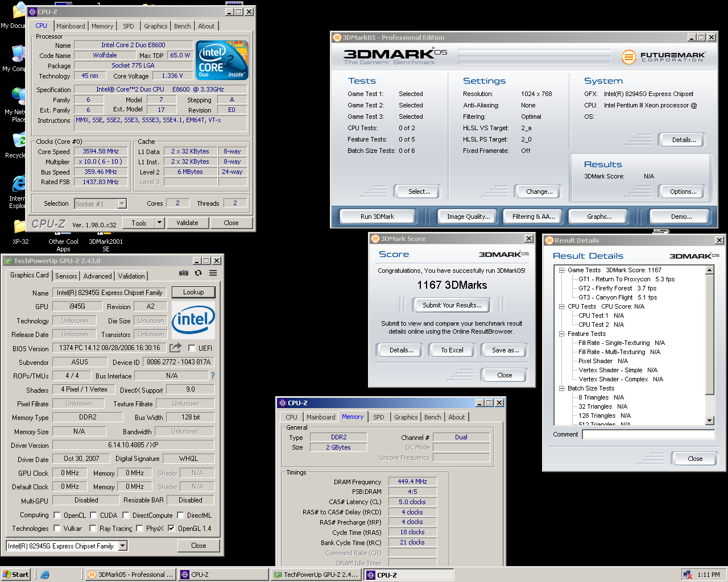This screenshot has height=582, width=728.
Task: Click Result Details scrollbar up arrow
Action: (709, 271)
